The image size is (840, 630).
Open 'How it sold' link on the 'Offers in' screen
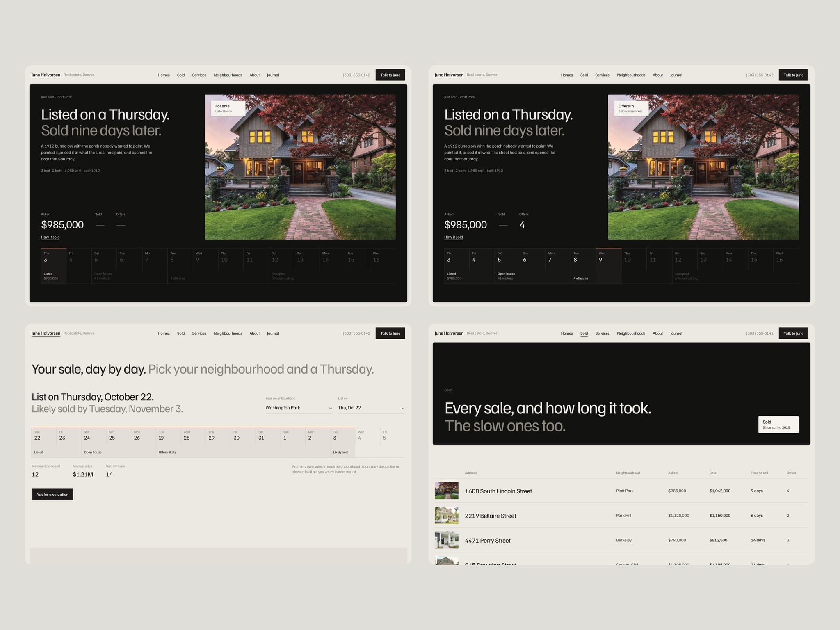click(x=454, y=237)
